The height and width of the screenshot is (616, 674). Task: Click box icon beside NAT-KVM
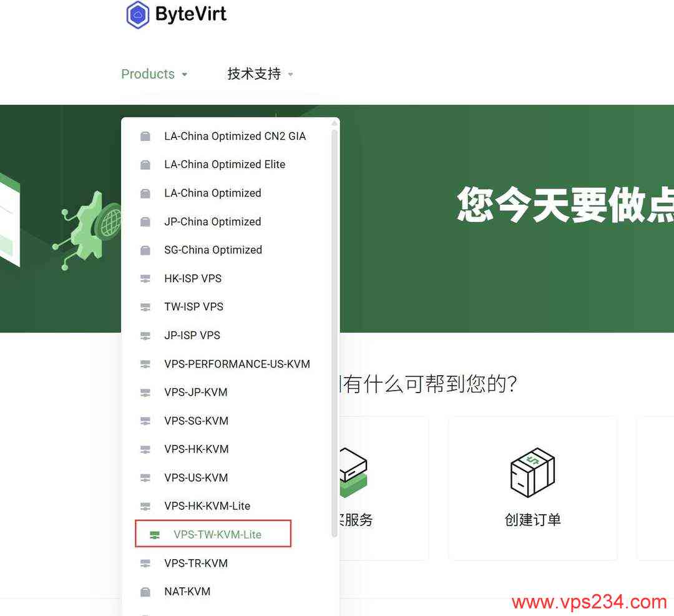145,592
